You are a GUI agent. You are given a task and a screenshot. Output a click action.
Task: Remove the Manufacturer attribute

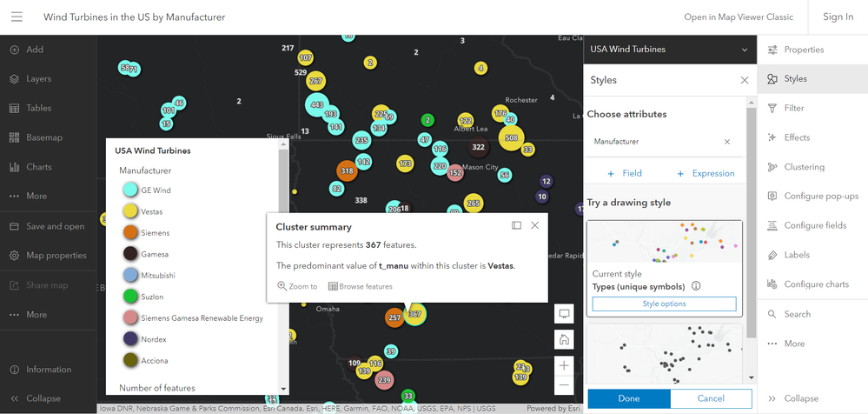[727, 142]
